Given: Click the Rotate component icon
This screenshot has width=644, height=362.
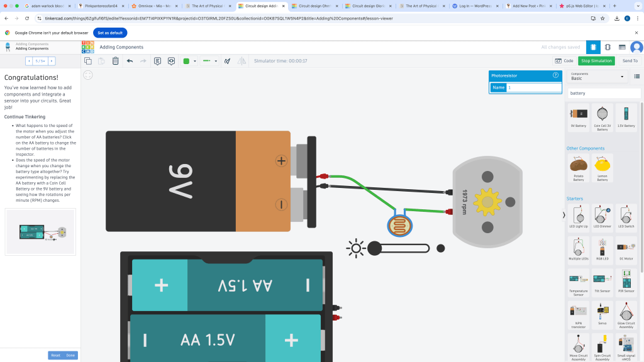Looking at the screenshot, I should (228, 61).
